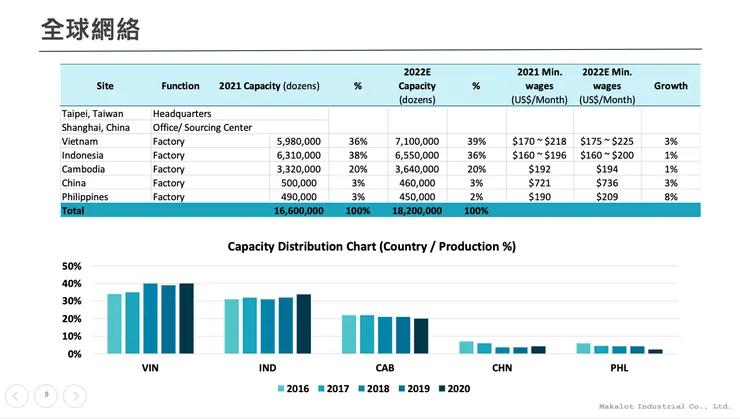This screenshot has height=419, width=740.
Task: Click the $160 ~ $196 wage cell
Action: pos(539,155)
